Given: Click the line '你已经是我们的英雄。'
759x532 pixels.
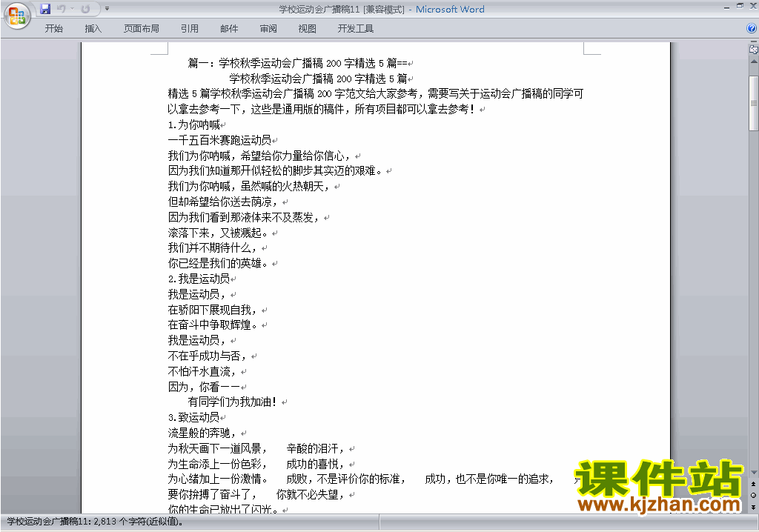Looking at the screenshot, I should (217, 263).
